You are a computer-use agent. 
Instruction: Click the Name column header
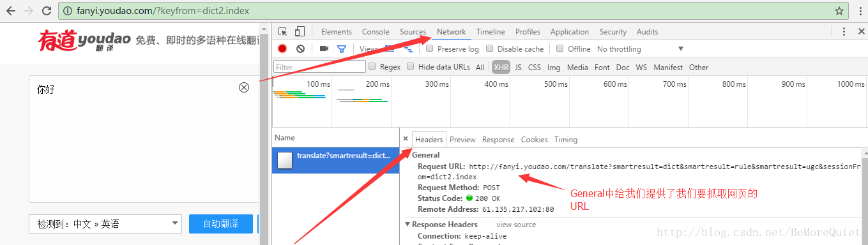[x=335, y=138]
